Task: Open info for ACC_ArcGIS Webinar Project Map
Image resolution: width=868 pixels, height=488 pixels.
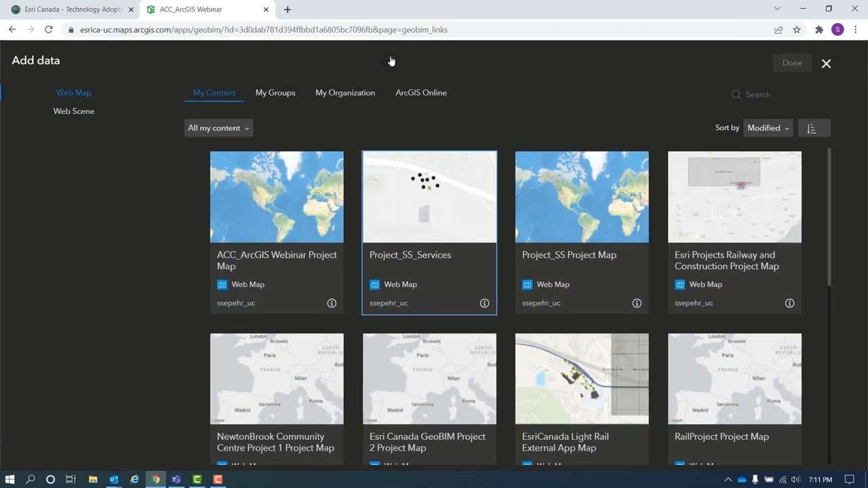Action: [x=332, y=304]
